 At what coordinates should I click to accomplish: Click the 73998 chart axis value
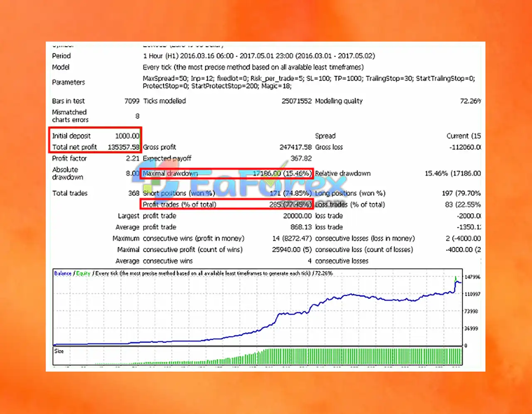471,311
